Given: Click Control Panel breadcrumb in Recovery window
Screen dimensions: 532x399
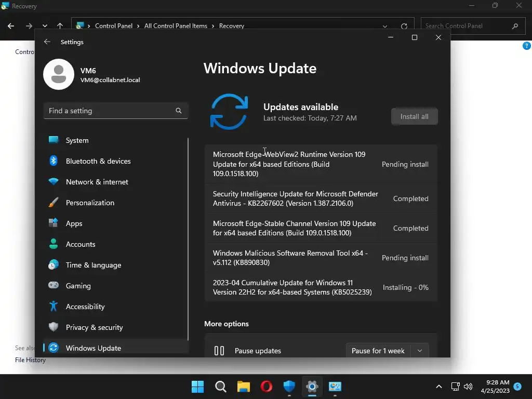Looking at the screenshot, I should 114,26.
